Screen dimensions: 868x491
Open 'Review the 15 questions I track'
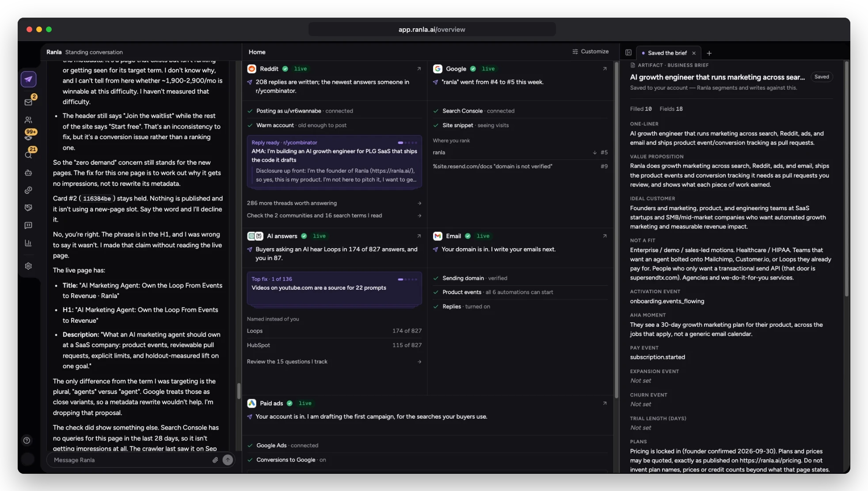pyautogui.click(x=334, y=362)
